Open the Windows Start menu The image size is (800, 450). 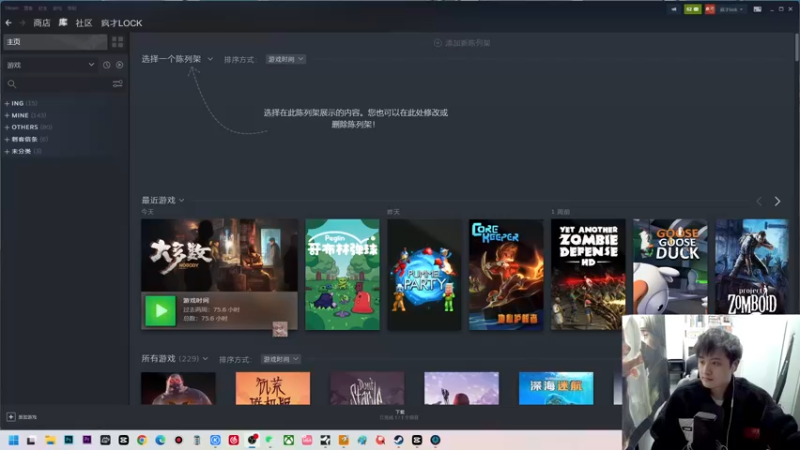(x=13, y=440)
